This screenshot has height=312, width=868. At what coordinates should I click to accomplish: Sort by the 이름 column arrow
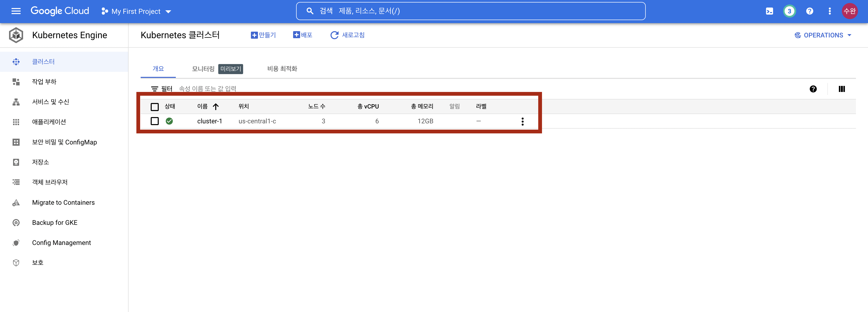click(216, 107)
